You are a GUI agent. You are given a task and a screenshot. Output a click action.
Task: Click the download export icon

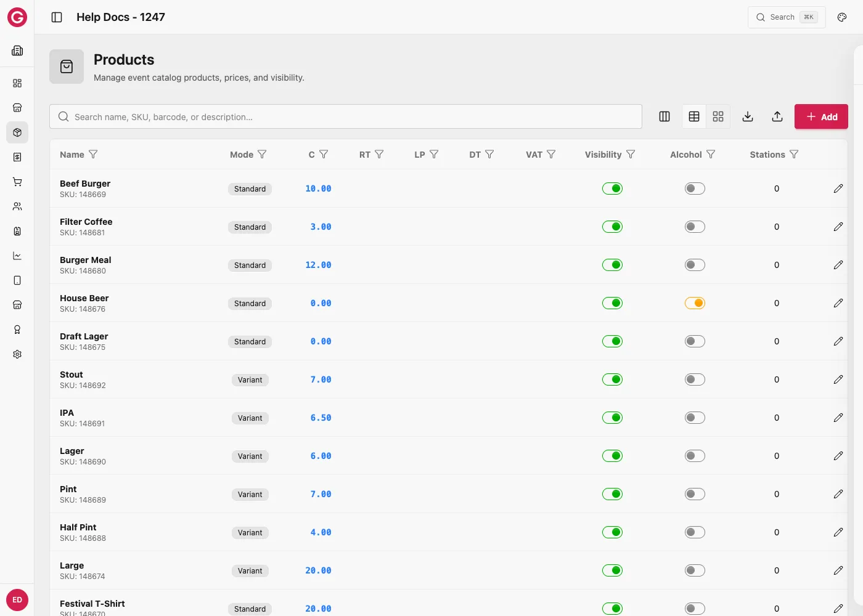tap(748, 116)
